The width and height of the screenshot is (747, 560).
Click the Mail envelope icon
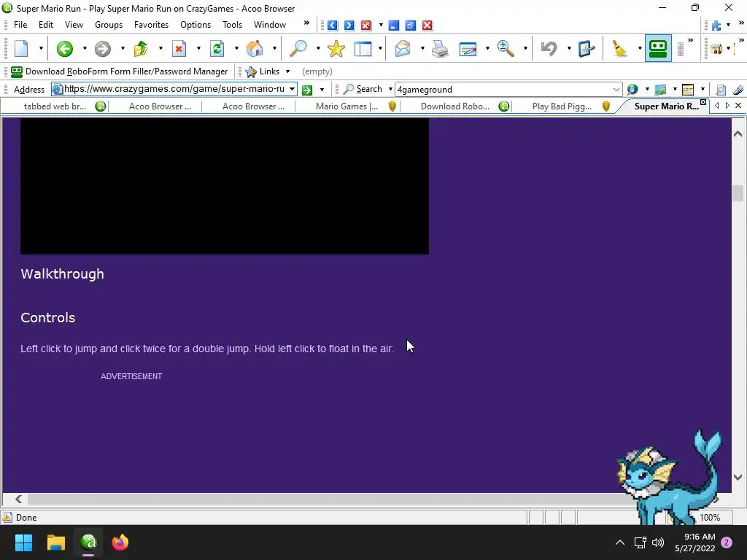403,49
